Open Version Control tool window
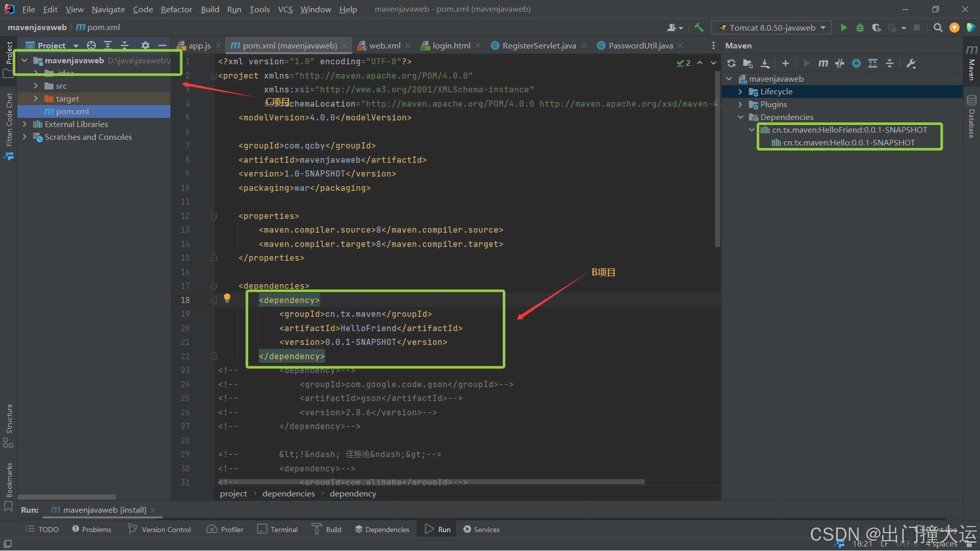This screenshot has width=980, height=551. coord(159,530)
